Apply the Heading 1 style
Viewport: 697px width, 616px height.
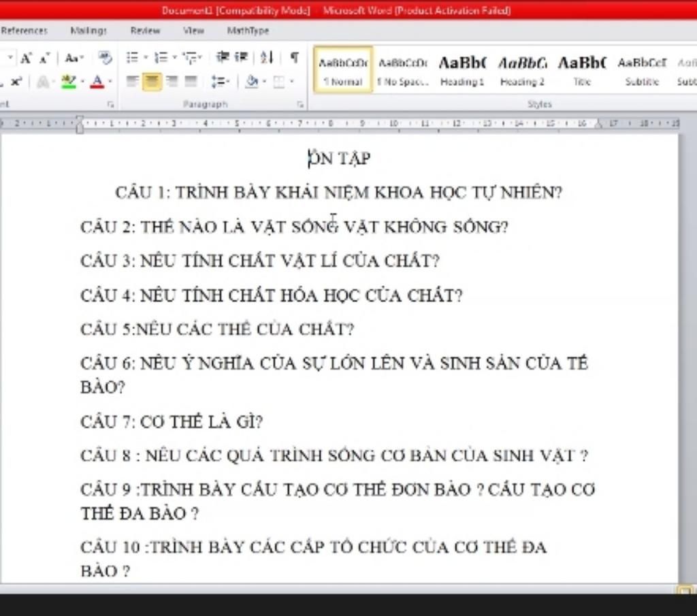tap(462, 70)
